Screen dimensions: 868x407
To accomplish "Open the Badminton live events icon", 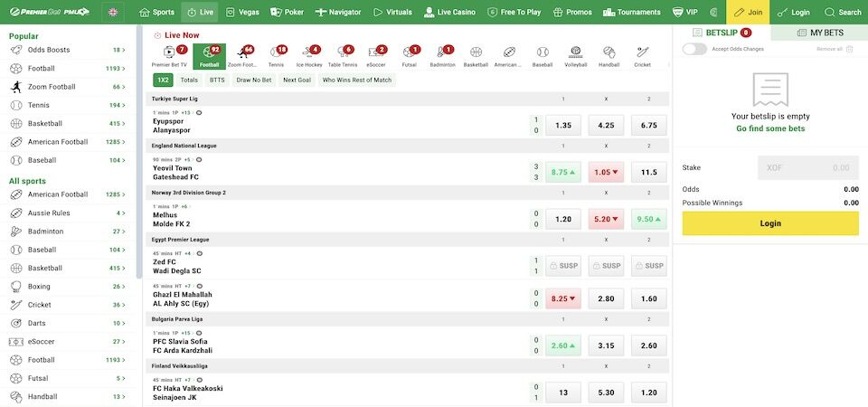I will point(442,56).
